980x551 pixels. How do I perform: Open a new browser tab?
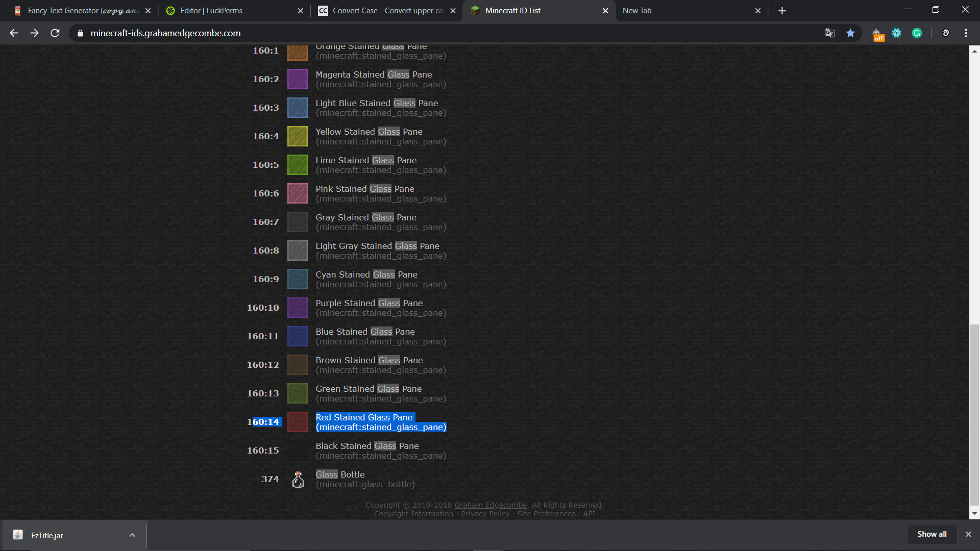pos(782,11)
